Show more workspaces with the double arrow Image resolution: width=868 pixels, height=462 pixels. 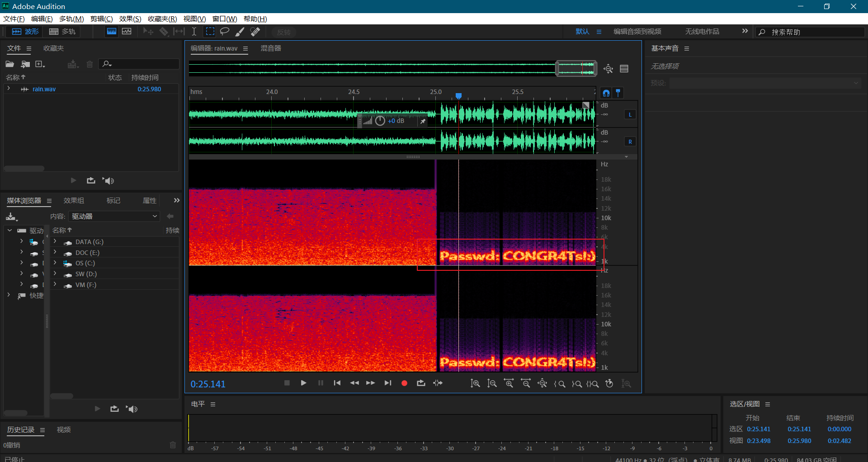(745, 31)
